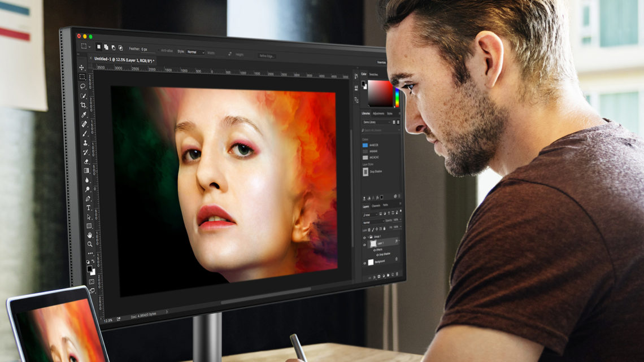The width and height of the screenshot is (644, 362).
Task: Switch to the Swatches tab
Action: point(374,75)
